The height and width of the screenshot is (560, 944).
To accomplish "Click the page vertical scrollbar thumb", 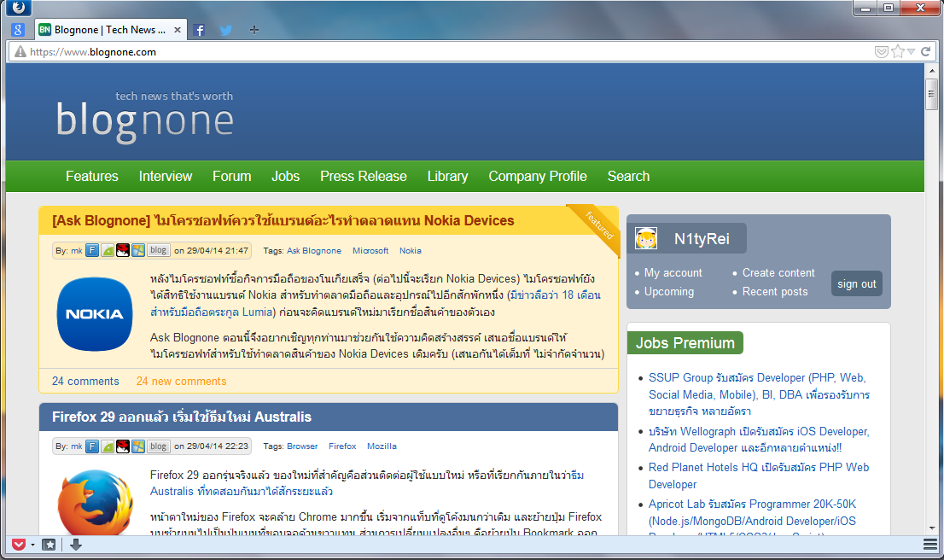I will click(x=931, y=93).
